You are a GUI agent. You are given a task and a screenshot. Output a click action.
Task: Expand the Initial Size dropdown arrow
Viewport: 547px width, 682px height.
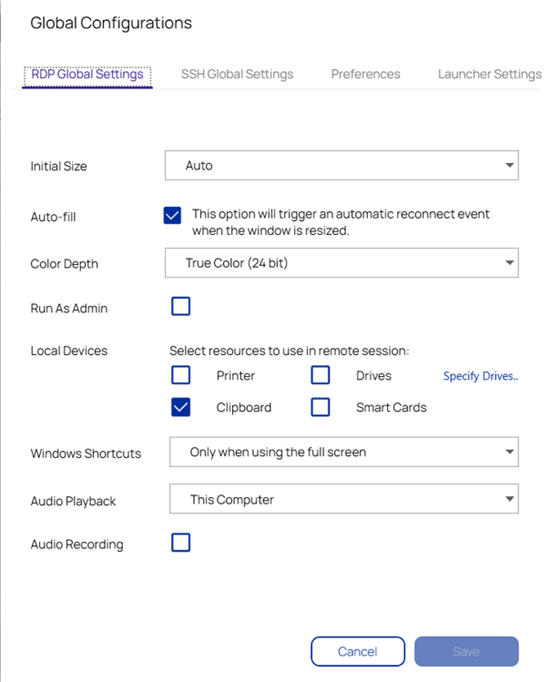coord(509,165)
